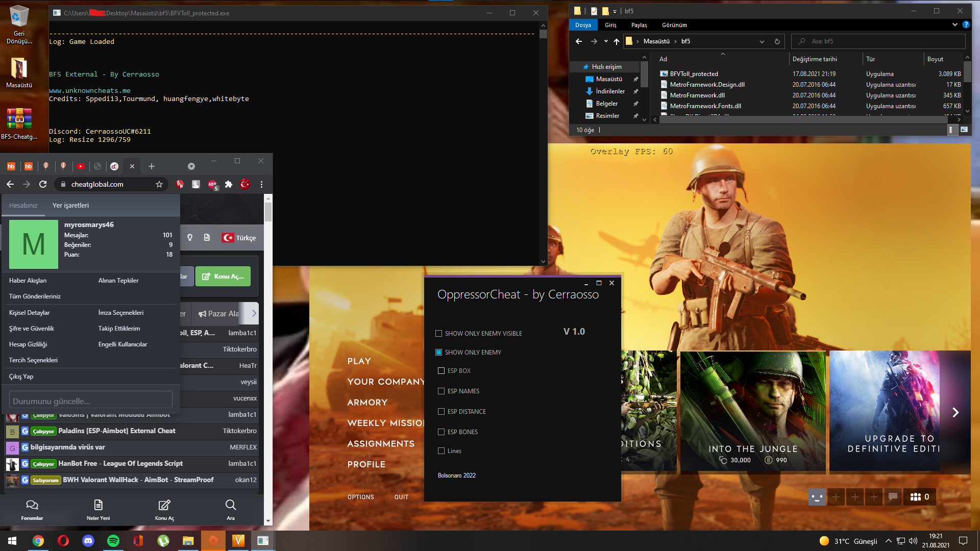Enable the Lines checkbox

441,450
